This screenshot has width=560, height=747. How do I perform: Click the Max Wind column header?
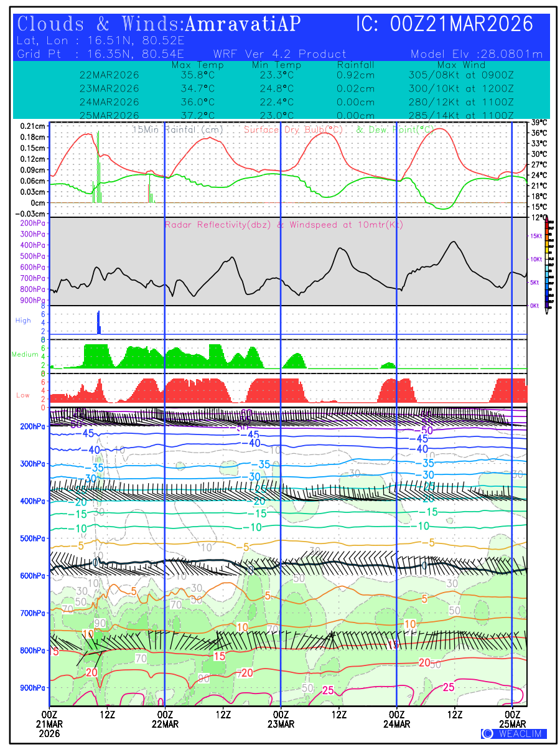[x=461, y=65]
